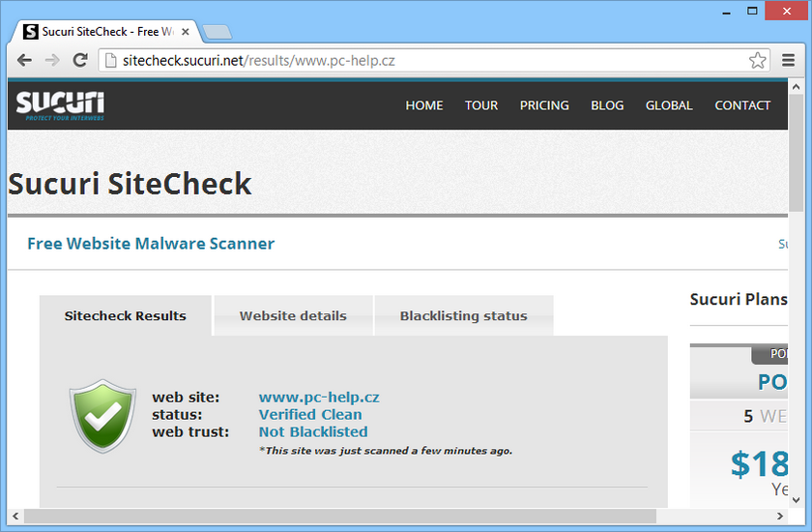The height and width of the screenshot is (532, 812).
Task: Open the BLOG nav item
Action: click(x=607, y=105)
